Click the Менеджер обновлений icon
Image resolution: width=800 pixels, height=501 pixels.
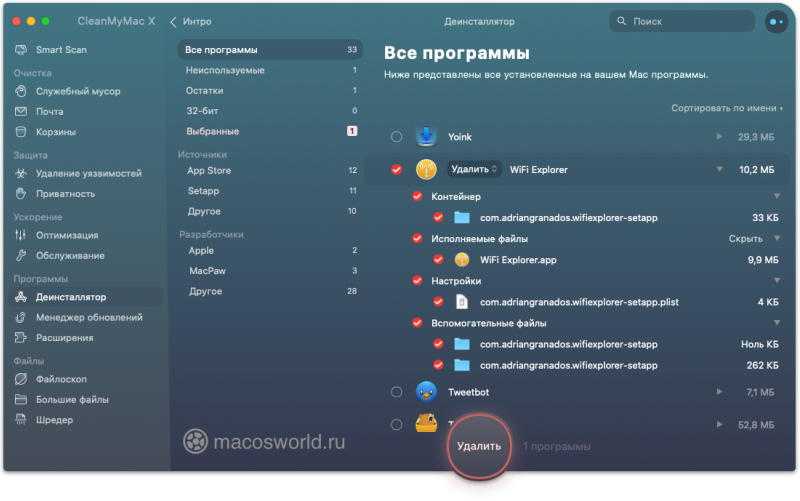21,317
